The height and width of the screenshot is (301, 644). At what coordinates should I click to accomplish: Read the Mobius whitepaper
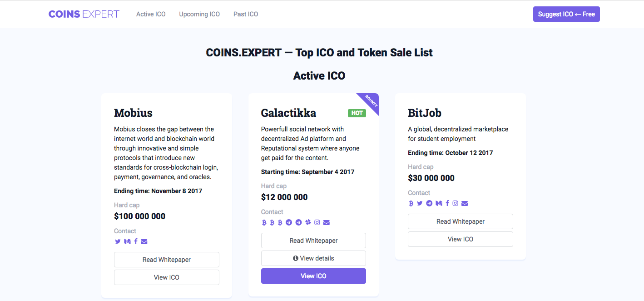[x=167, y=260]
